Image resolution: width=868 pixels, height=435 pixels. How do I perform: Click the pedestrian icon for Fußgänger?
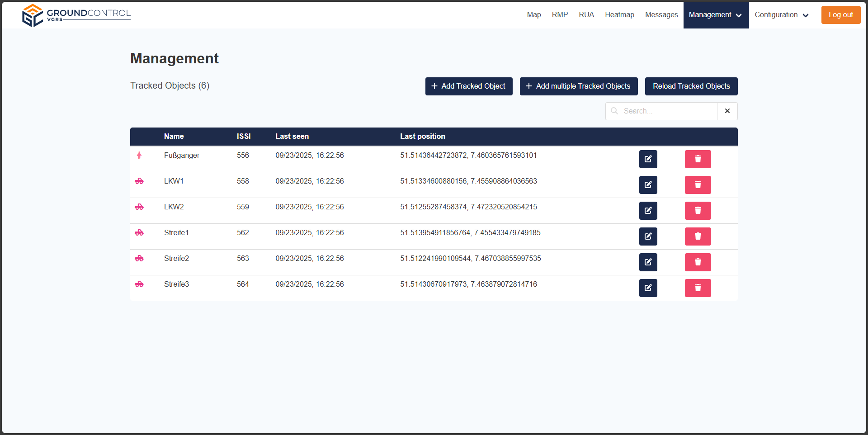(139, 156)
